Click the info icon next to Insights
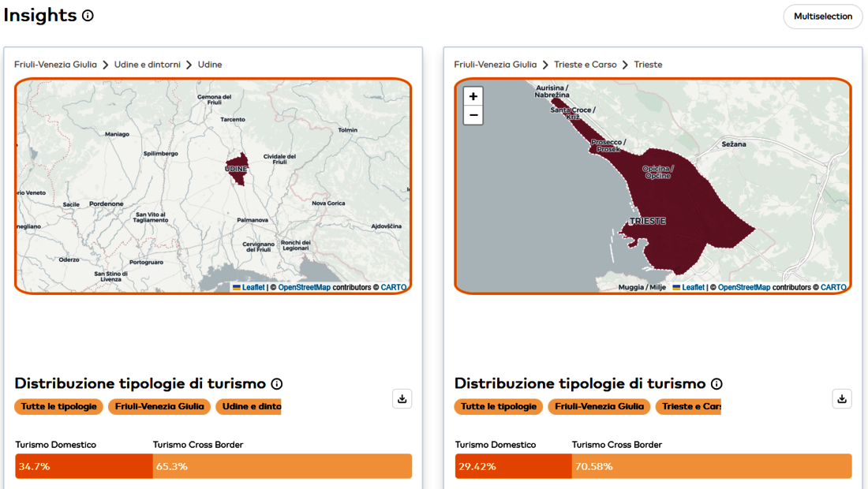Viewport: 868px width, 489px height. (x=88, y=16)
